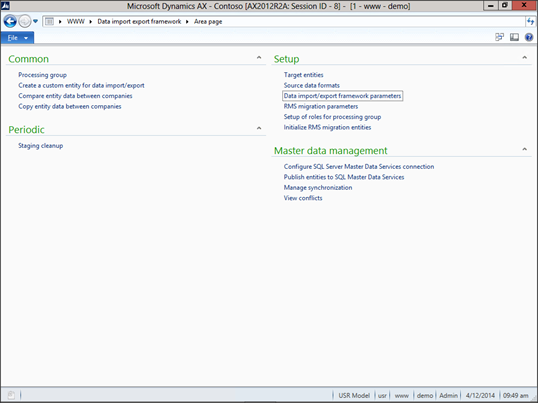Click the time 09:49 am in status bar
This screenshot has height=403, width=538.
[x=516, y=395]
